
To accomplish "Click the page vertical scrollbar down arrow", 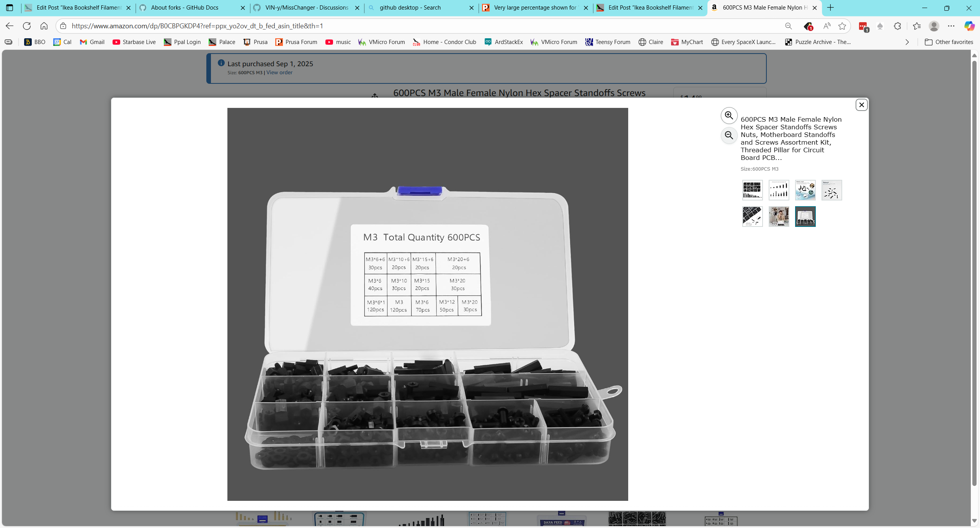I will click(x=974, y=521).
